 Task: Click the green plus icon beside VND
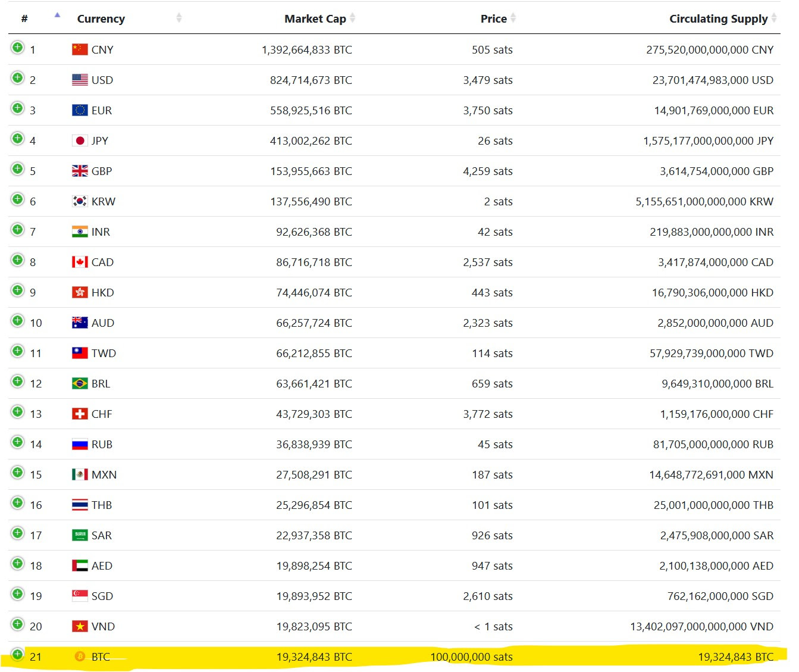(x=18, y=624)
